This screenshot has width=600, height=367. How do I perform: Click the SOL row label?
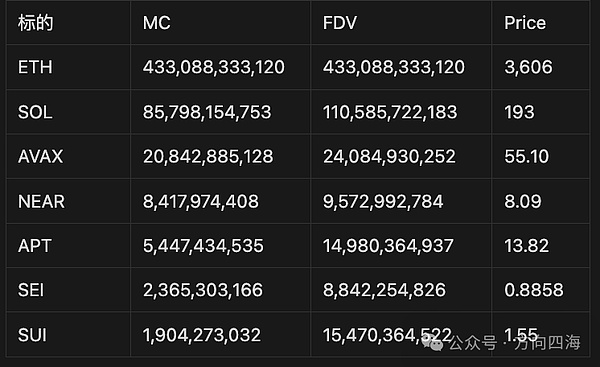point(35,112)
